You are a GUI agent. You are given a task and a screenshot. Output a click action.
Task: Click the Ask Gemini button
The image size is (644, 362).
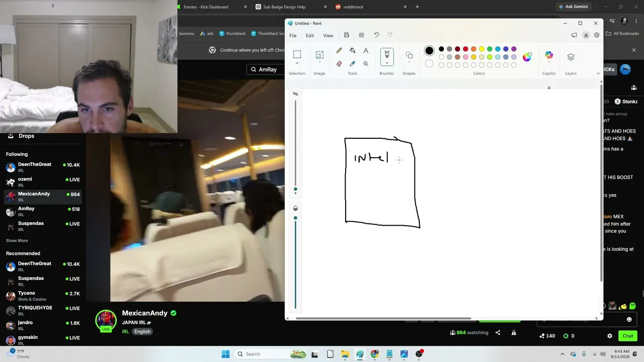coord(573,7)
